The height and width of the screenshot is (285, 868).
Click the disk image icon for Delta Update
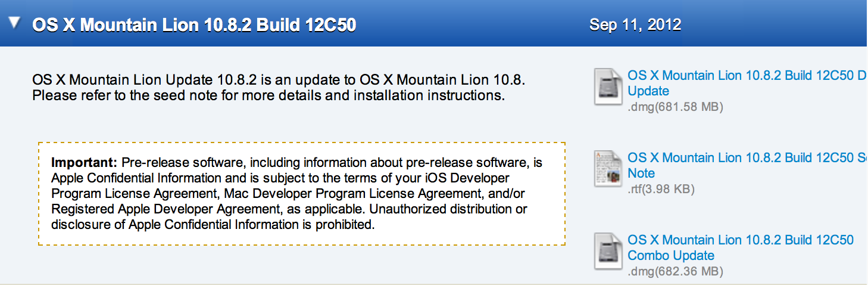[x=608, y=86]
